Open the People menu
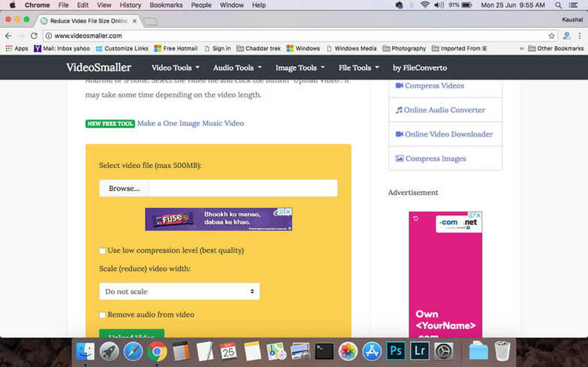This screenshot has width=588, height=367. (201, 5)
